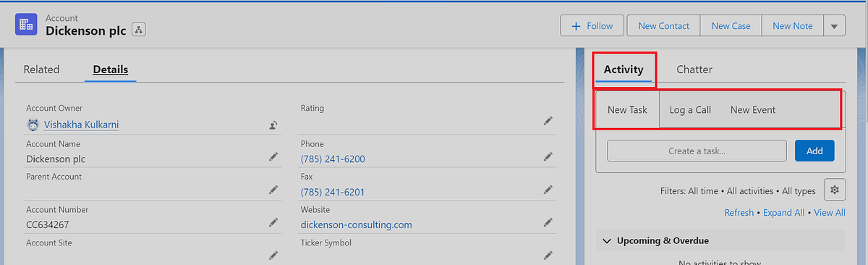
Task: Edit the Account Number pencil icon
Action: pyautogui.click(x=273, y=222)
